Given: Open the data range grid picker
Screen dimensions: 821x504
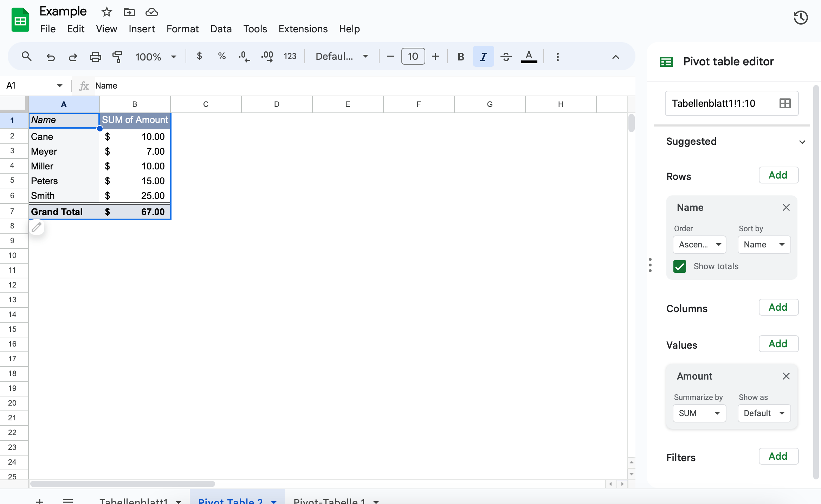Looking at the screenshot, I should click(786, 103).
